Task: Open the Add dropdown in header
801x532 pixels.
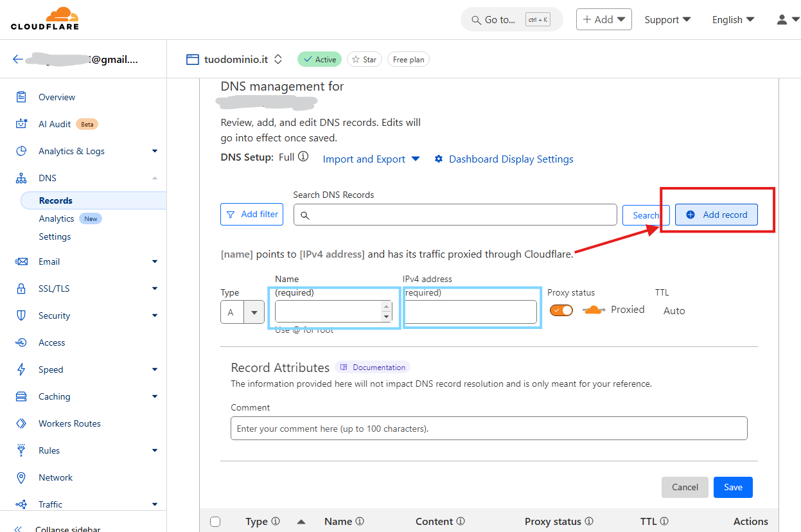Action: 604,19
